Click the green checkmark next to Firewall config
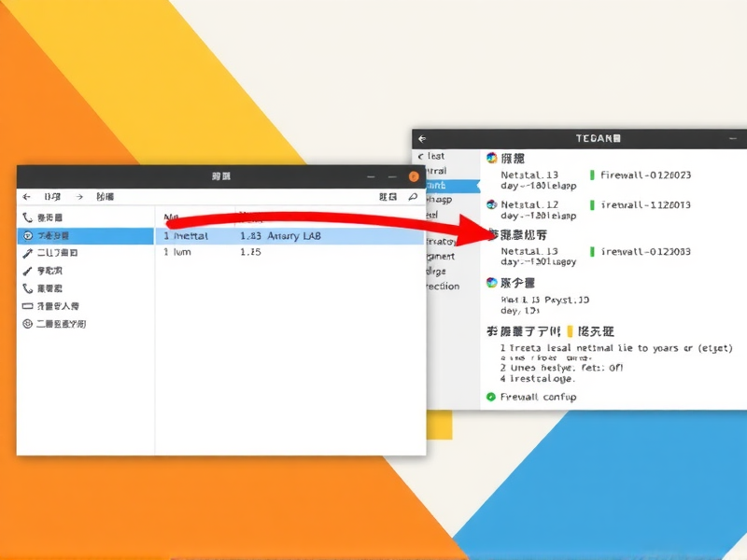 click(x=489, y=396)
